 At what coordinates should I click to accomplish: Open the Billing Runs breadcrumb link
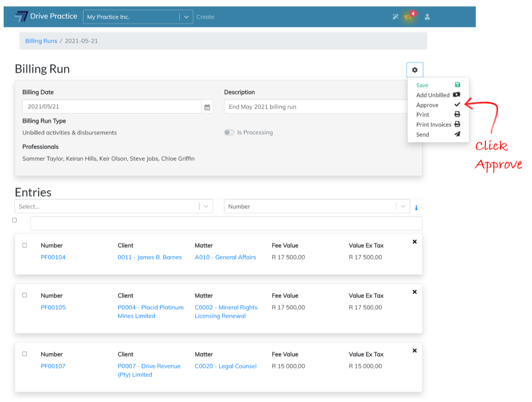(x=41, y=41)
